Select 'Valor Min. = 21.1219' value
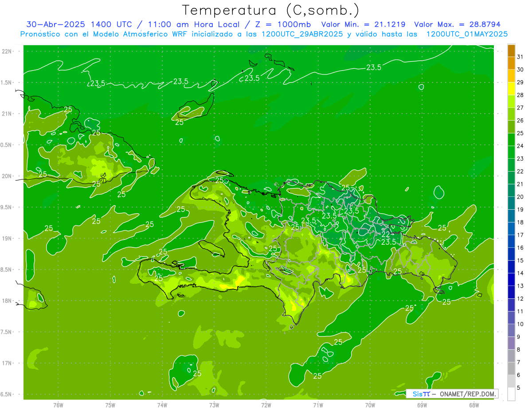Screen dimensions: 532x411 (363, 24)
